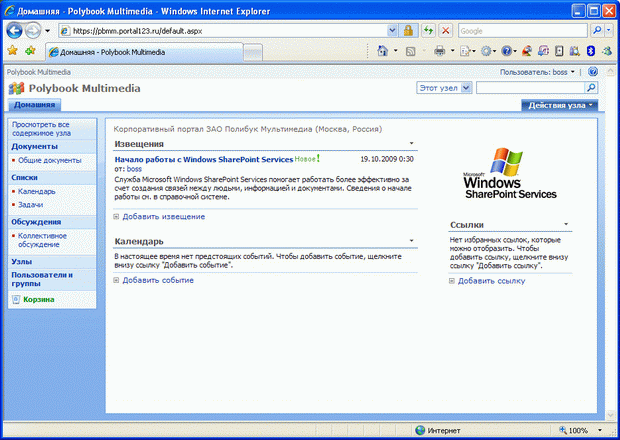Screen dimensions: 620x440
Task: Click the site search text field
Action: (x=530, y=88)
